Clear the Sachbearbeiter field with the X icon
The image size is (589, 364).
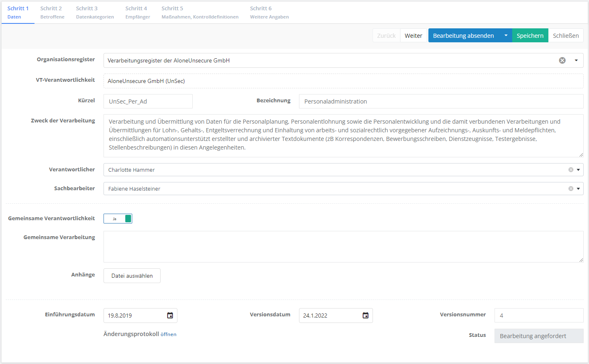[x=571, y=189]
